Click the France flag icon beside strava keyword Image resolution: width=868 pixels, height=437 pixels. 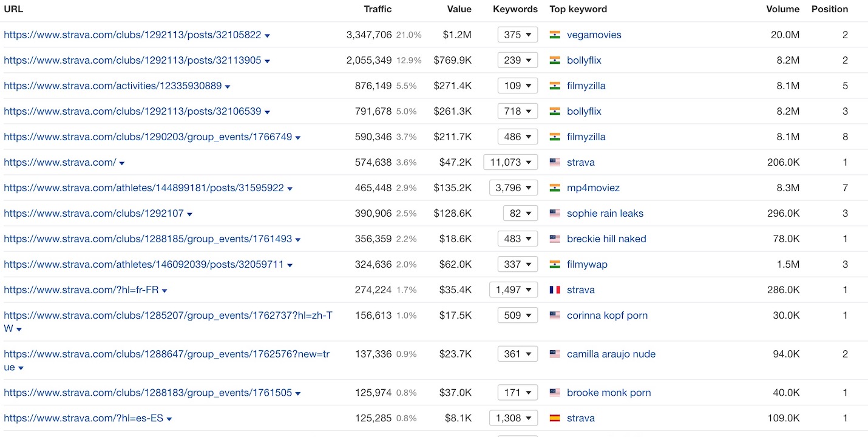point(554,290)
